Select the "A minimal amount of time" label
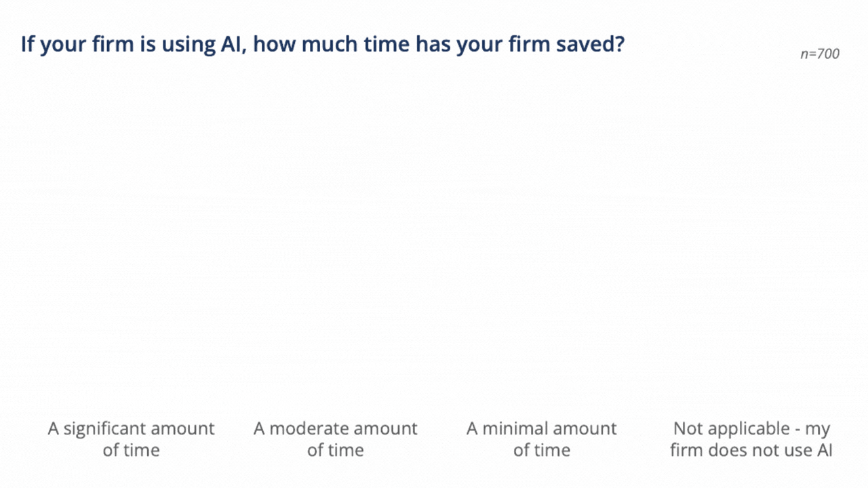The height and width of the screenshot is (488, 868). pos(542,439)
